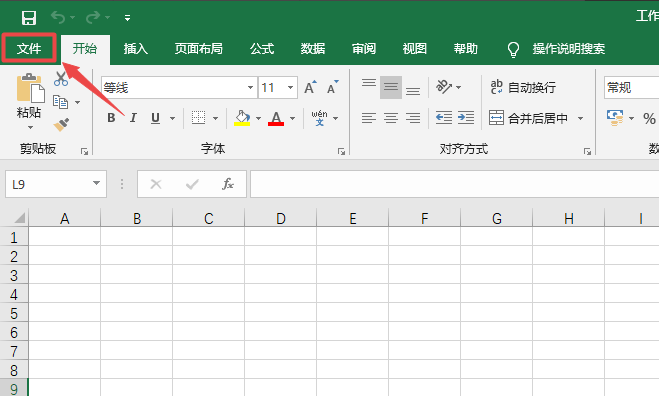Click the Undo arrow in quick access toolbar
Viewport: 659px width, 396px height.
(x=58, y=17)
